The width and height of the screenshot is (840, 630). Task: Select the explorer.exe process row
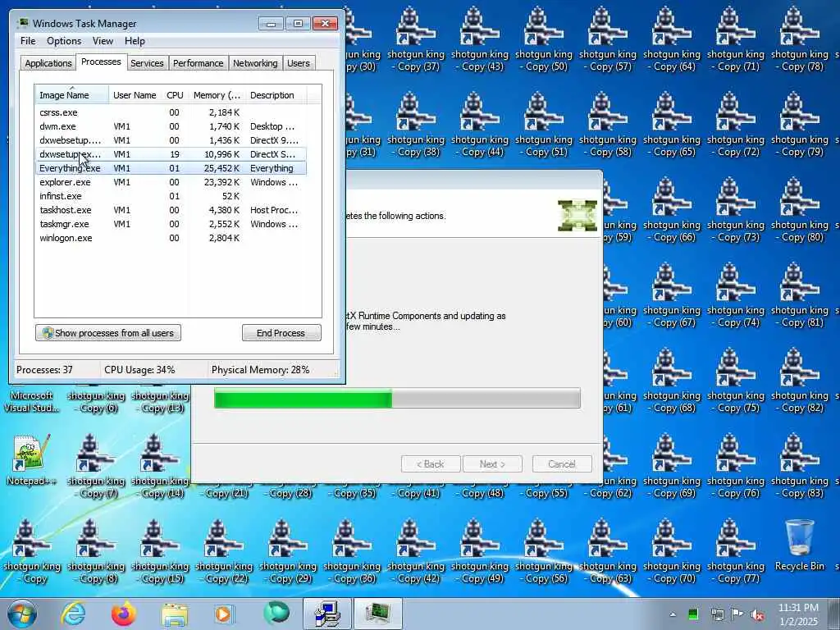(171, 182)
